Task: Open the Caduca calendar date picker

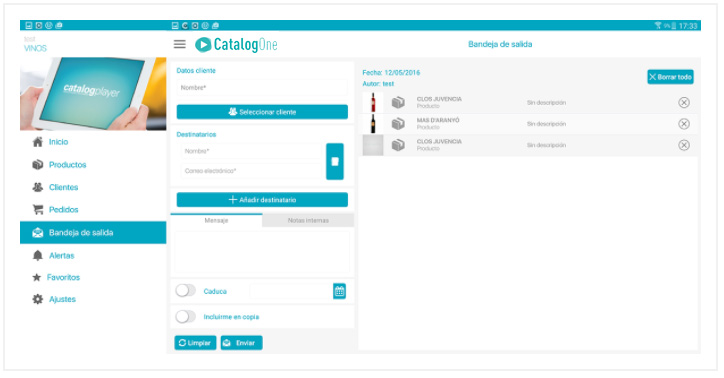Action: pos(339,291)
